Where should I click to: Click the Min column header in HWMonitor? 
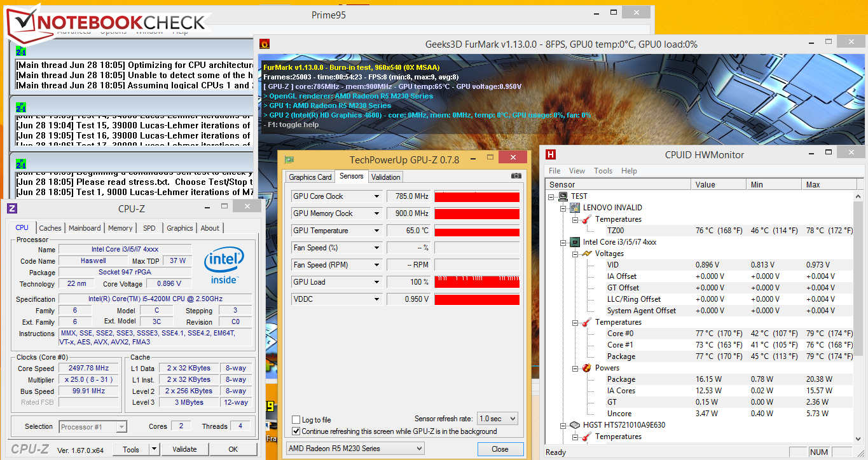(774, 184)
